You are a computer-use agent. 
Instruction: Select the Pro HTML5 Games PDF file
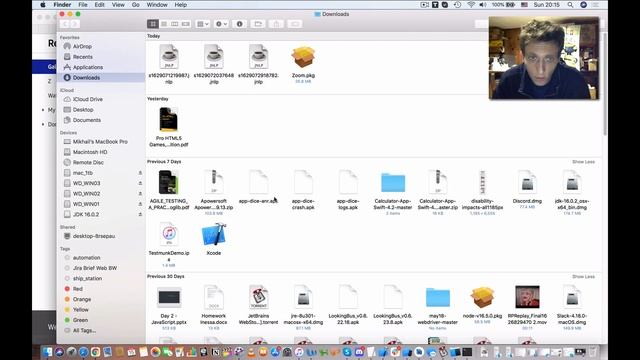pos(169,120)
